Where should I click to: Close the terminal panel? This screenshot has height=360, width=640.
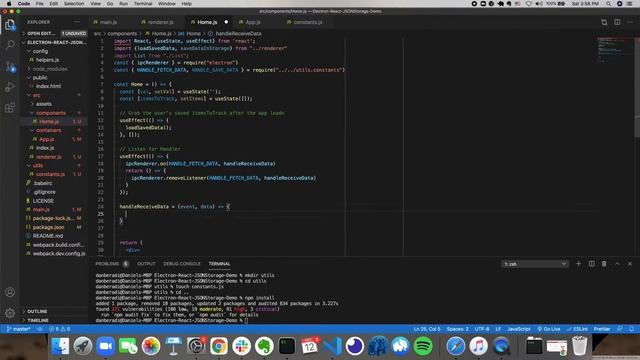tap(630, 264)
